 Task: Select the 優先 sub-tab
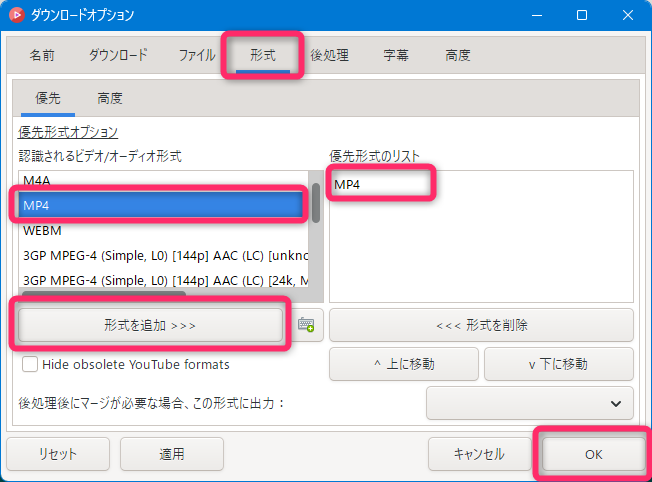[x=48, y=98]
